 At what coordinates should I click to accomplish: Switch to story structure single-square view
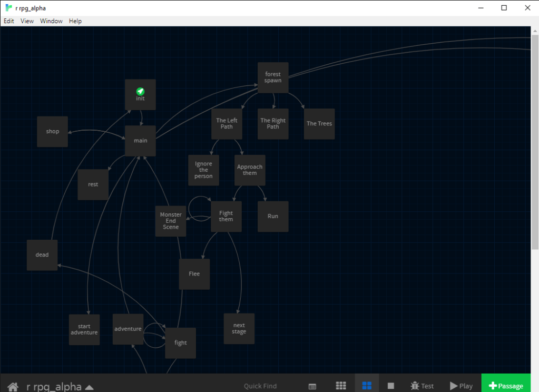click(x=391, y=386)
